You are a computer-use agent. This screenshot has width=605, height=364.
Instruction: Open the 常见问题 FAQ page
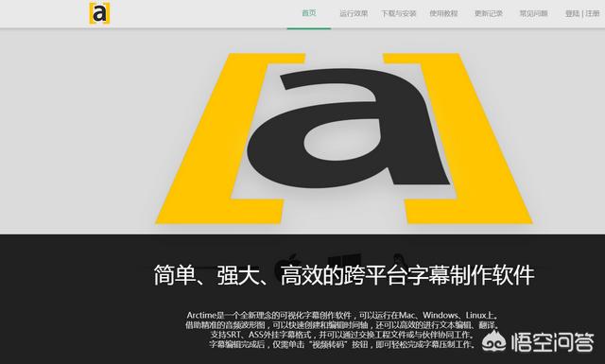pos(533,14)
